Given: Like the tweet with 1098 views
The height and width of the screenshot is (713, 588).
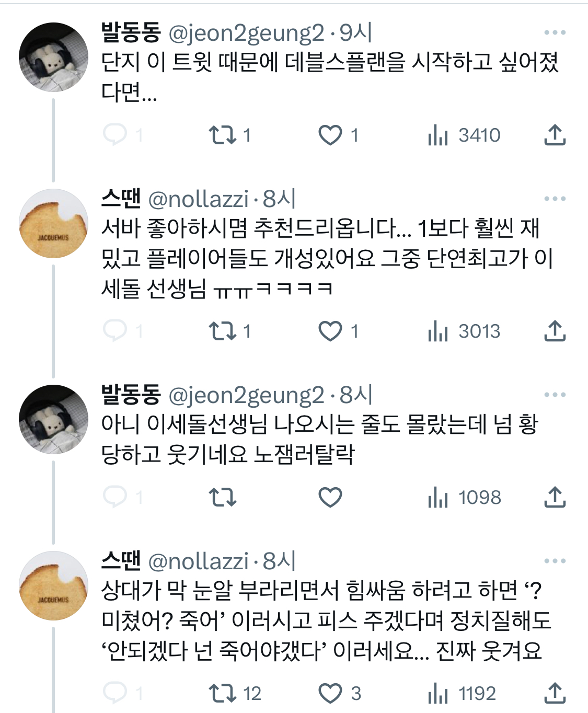Looking at the screenshot, I should (330, 497).
